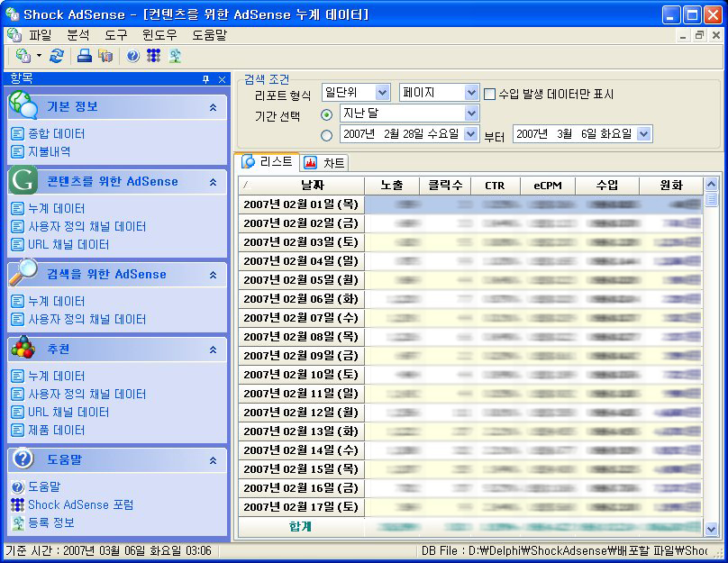728x563 pixels.
Task: Open the 페이지 dropdown
Action: click(471, 93)
